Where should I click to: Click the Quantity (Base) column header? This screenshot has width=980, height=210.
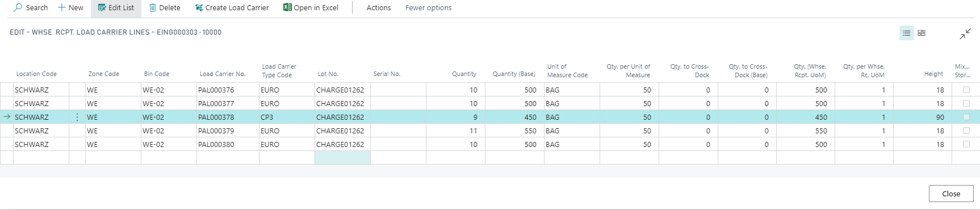coord(514,74)
